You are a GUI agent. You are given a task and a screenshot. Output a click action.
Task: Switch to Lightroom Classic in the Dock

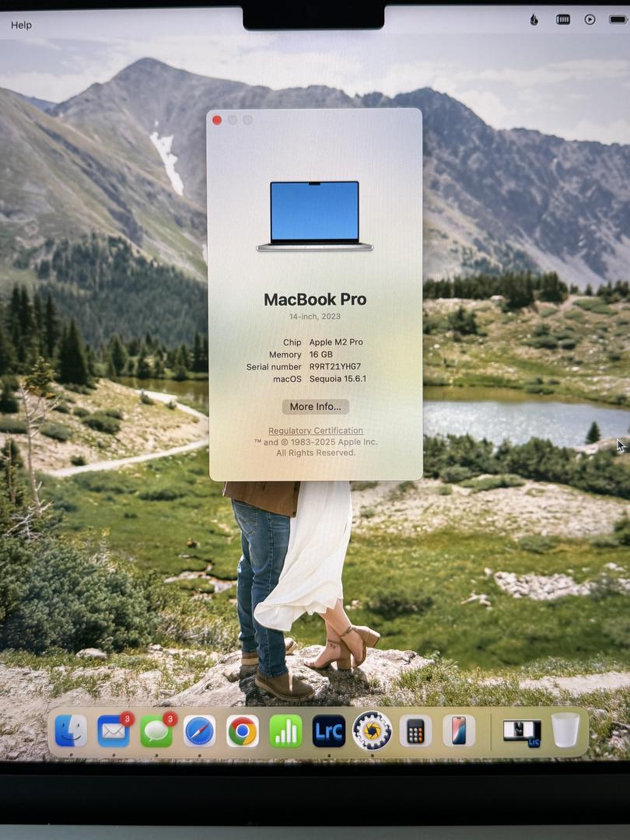(x=328, y=731)
